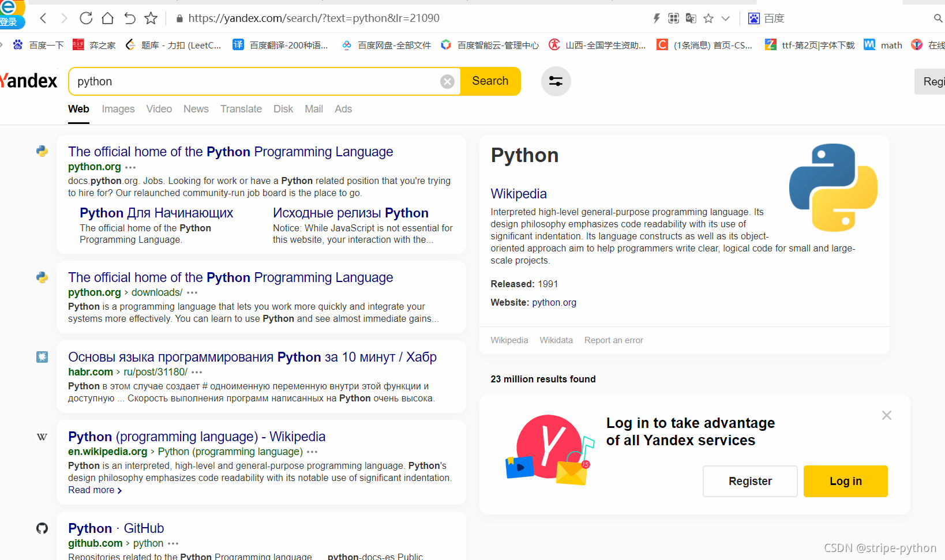Switch to the Video search tab
Image resolution: width=945 pixels, height=560 pixels.
tap(159, 109)
